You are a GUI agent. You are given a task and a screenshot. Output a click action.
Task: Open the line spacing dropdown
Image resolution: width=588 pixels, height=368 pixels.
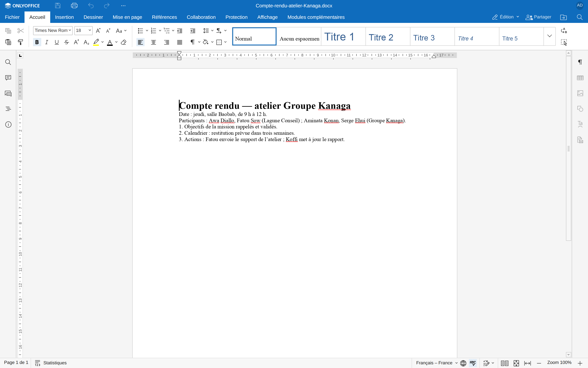pos(212,31)
